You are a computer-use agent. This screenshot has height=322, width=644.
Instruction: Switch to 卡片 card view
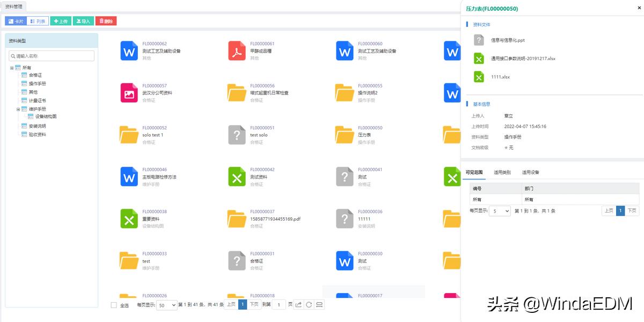pyautogui.click(x=16, y=21)
